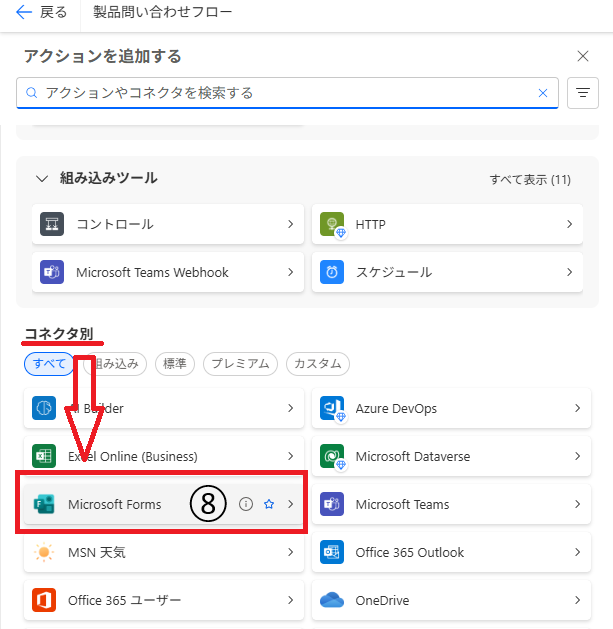The image size is (613, 629).
Task: Choose the カスタム filter tab
Action: point(318,364)
